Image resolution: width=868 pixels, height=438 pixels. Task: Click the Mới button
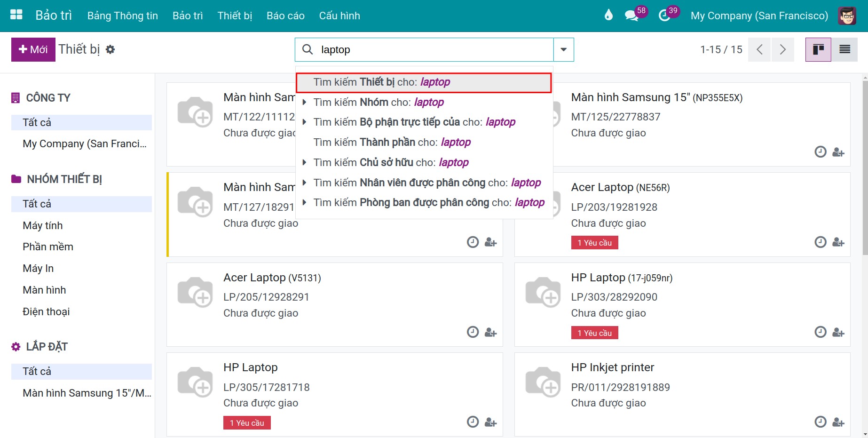point(33,49)
